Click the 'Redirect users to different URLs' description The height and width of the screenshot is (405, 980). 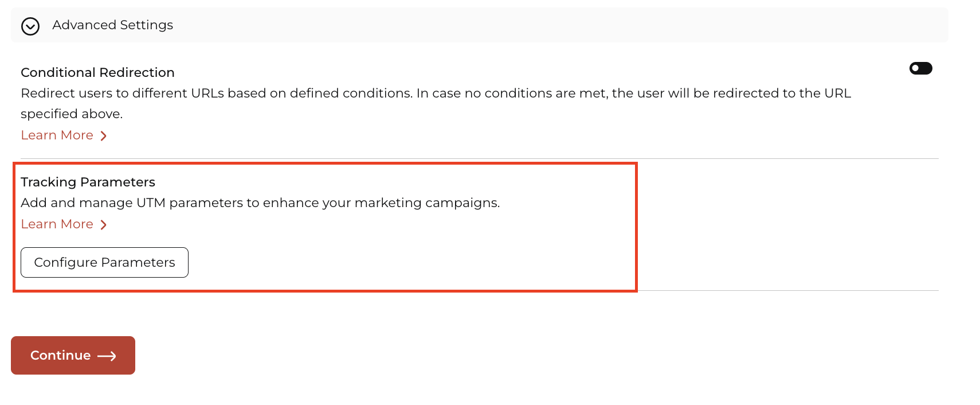tap(436, 93)
